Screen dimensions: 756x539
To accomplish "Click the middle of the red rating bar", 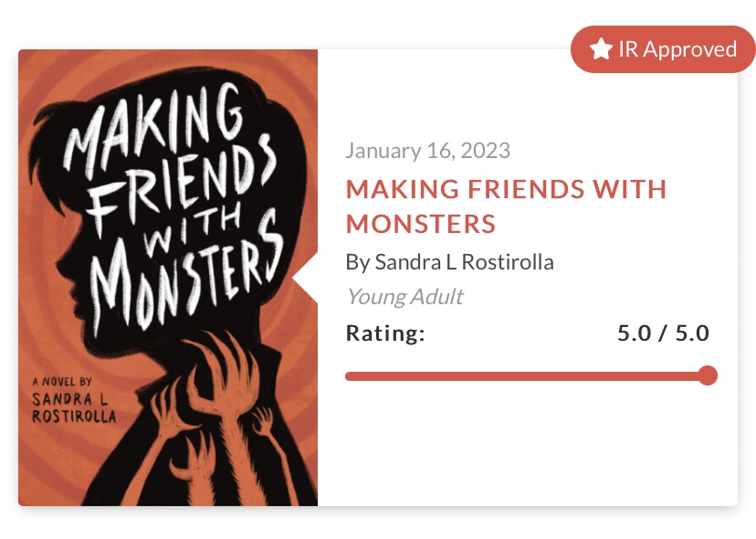I will (x=525, y=375).
